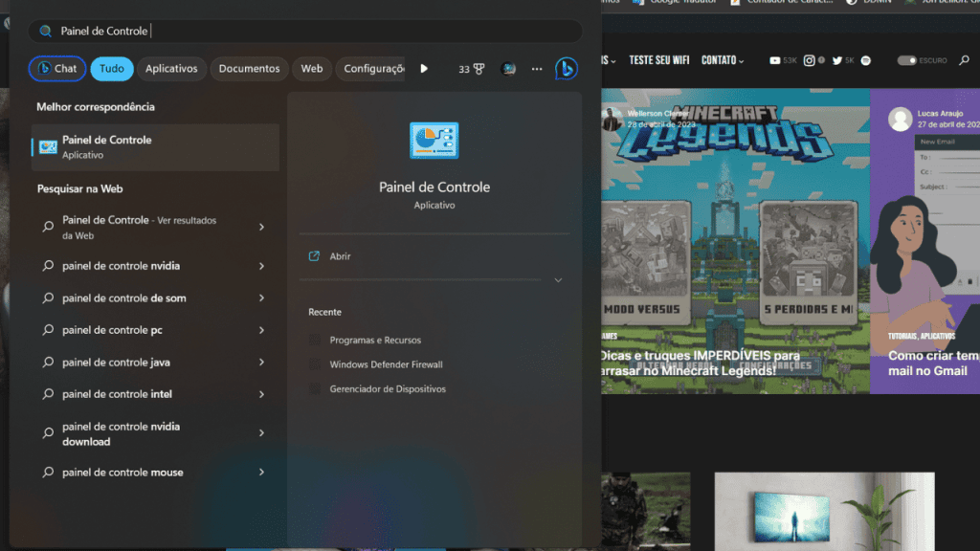Viewport: 980px width, 551px height.
Task: Click the YouTube icon in website header
Action: click(775, 60)
